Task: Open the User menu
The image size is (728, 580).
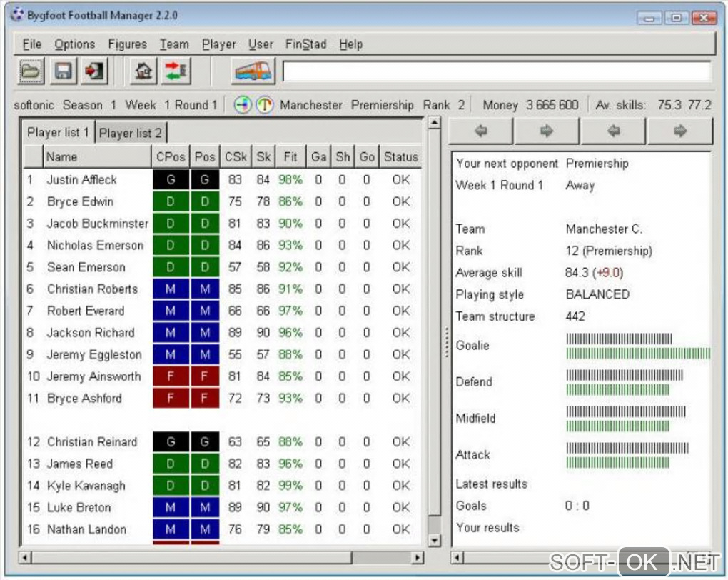Action: click(x=261, y=44)
